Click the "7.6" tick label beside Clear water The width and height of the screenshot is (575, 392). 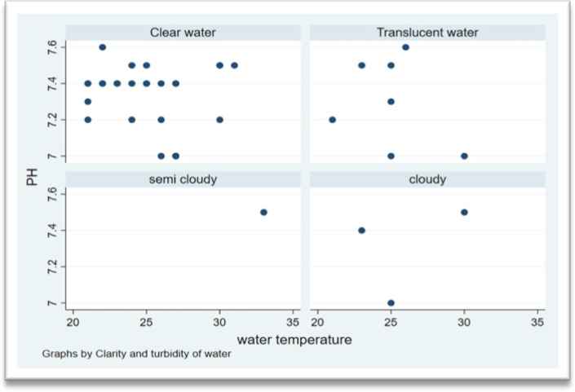[x=51, y=45]
